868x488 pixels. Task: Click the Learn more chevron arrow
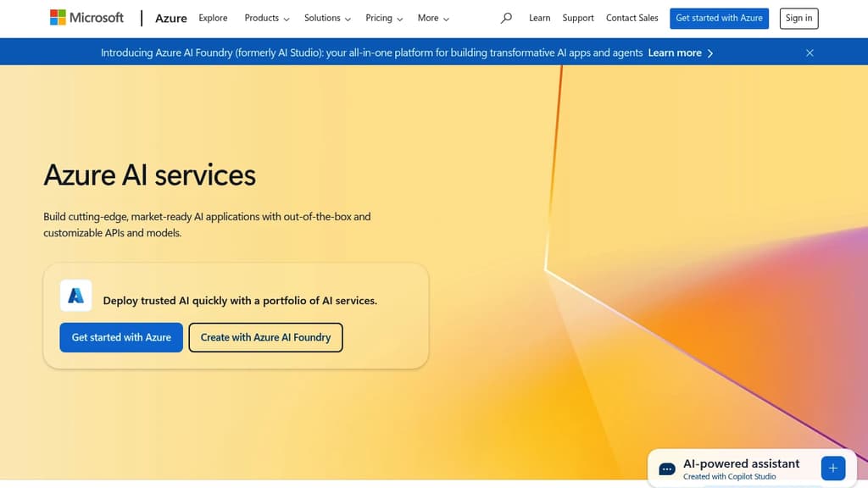[x=710, y=53]
